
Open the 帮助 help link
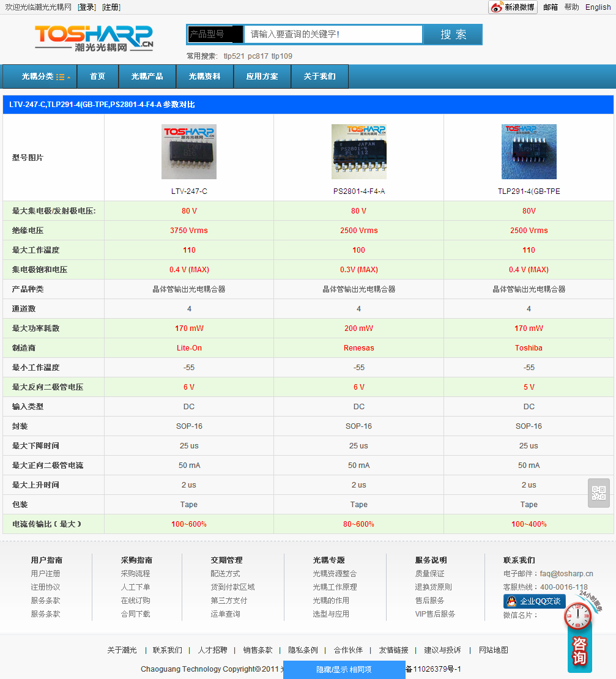[x=571, y=7]
